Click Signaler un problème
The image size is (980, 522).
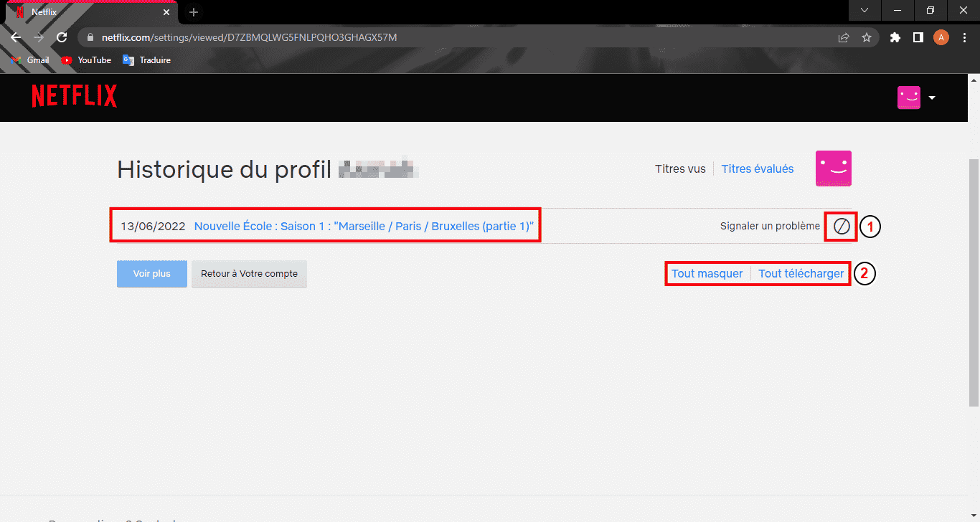tap(770, 226)
